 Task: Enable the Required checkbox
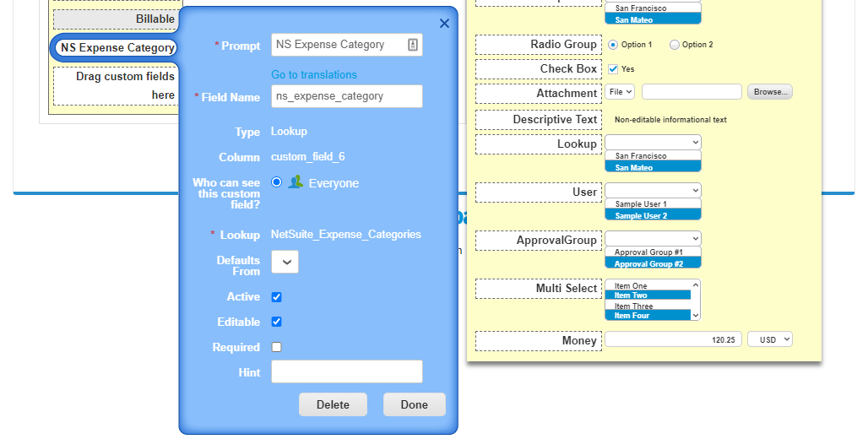pyautogui.click(x=277, y=347)
